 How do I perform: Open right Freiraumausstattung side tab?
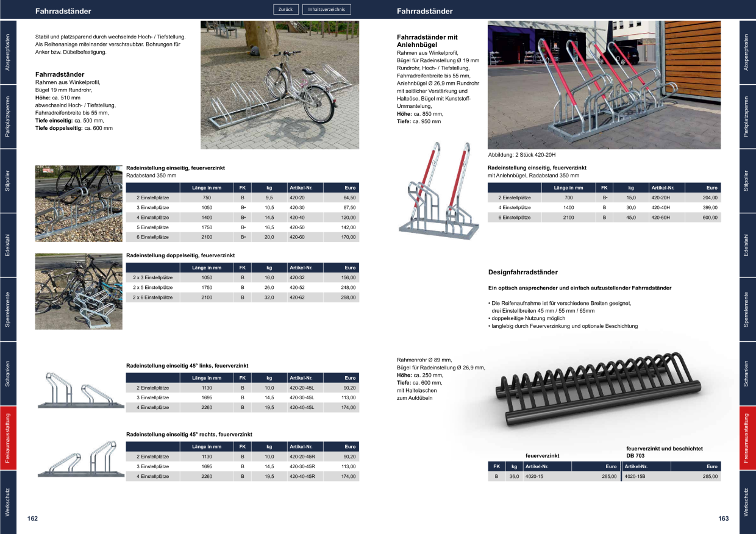(x=747, y=438)
